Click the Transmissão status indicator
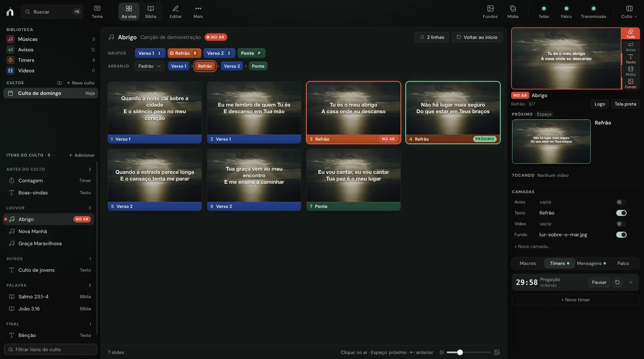The height and width of the screenshot is (359, 644). point(593,12)
